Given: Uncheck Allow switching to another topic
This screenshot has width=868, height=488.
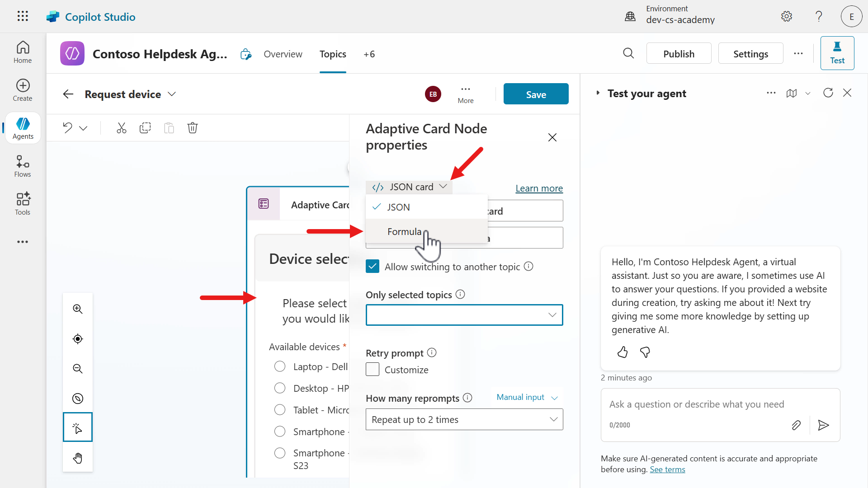Looking at the screenshot, I should (x=373, y=267).
